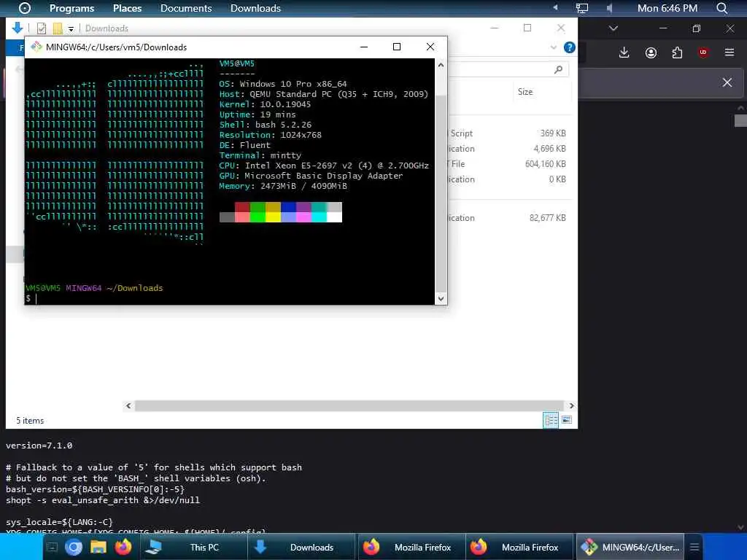
Task: Click the terminal scrollbar down arrow
Action: tap(441, 298)
